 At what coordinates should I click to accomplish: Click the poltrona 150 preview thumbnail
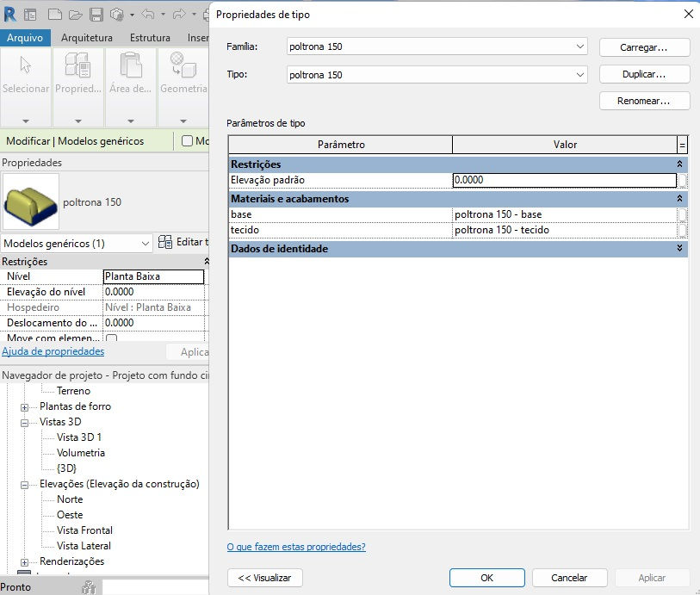point(31,201)
